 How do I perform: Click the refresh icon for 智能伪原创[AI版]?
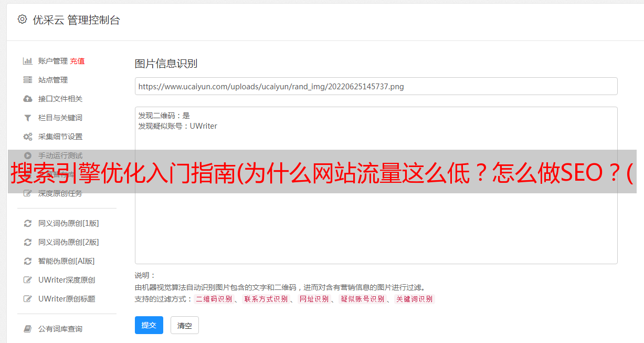[x=28, y=261]
